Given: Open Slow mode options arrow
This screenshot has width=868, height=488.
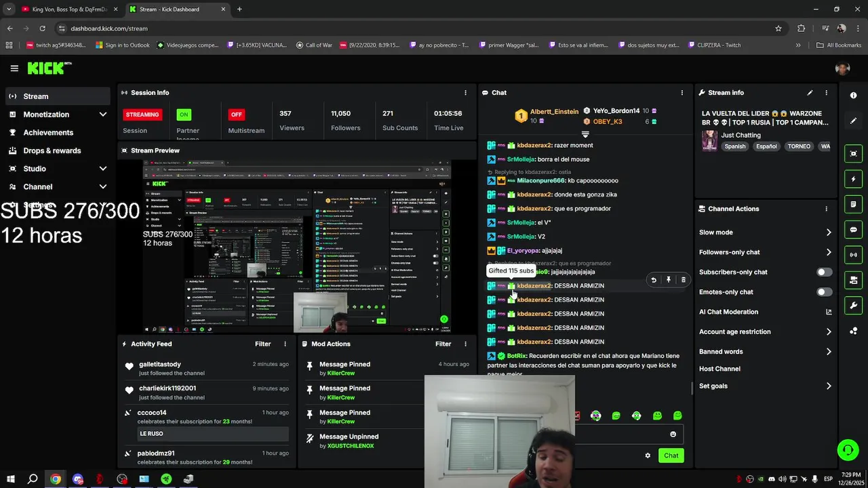Looking at the screenshot, I should (829, 232).
